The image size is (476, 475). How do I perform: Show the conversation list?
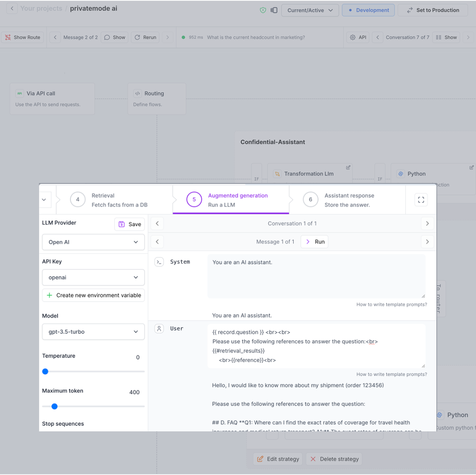[x=446, y=37]
